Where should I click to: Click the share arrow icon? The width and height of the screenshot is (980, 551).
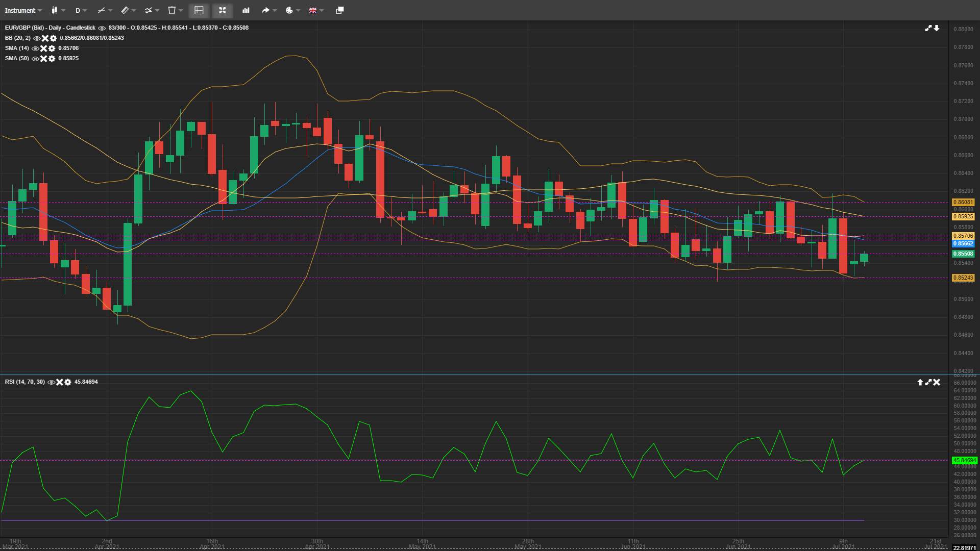(x=265, y=10)
